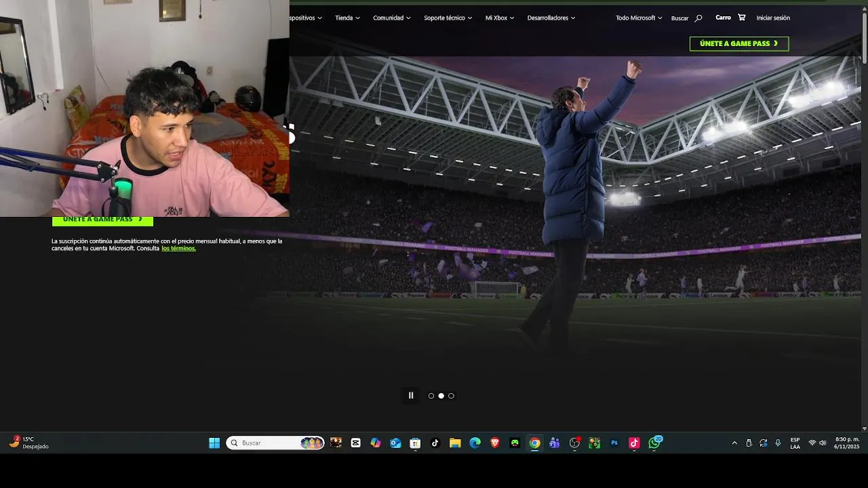The height and width of the screenshot is (488, 868).
Task: Open the green game icon left of Photoshop
Action: tap(595, 443)
